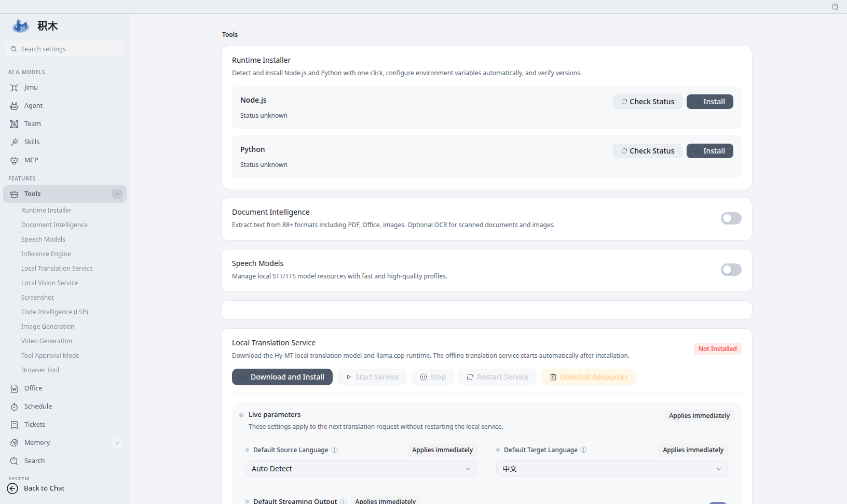Click info icon next to Default Target Language
This screenshot has height=504, width=847.
point(584,450)
